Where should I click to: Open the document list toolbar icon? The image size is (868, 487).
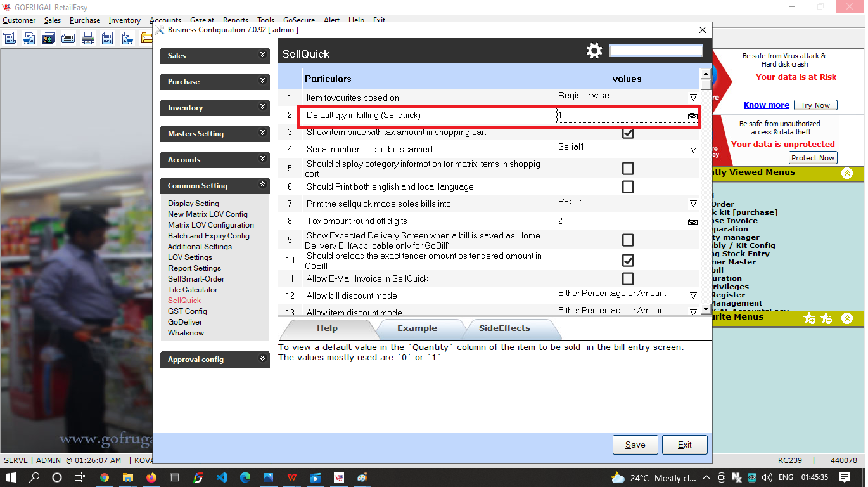click(108, 38)
